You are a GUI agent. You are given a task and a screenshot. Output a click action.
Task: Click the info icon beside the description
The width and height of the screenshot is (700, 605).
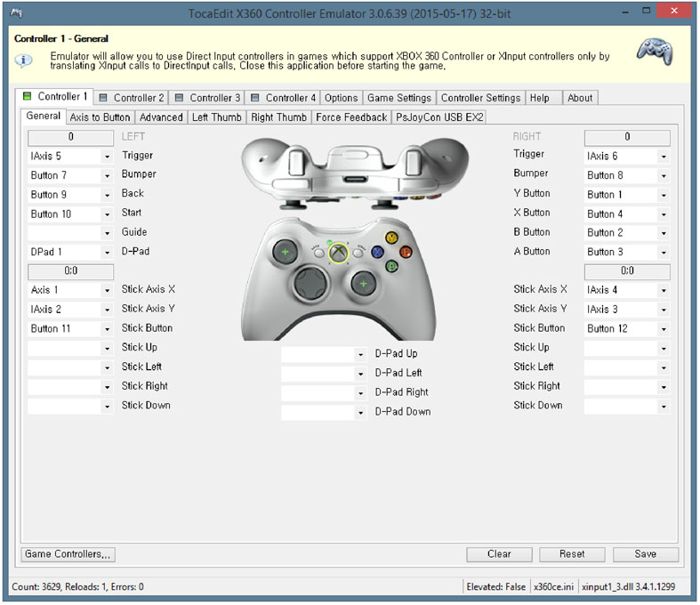(23, 60)
